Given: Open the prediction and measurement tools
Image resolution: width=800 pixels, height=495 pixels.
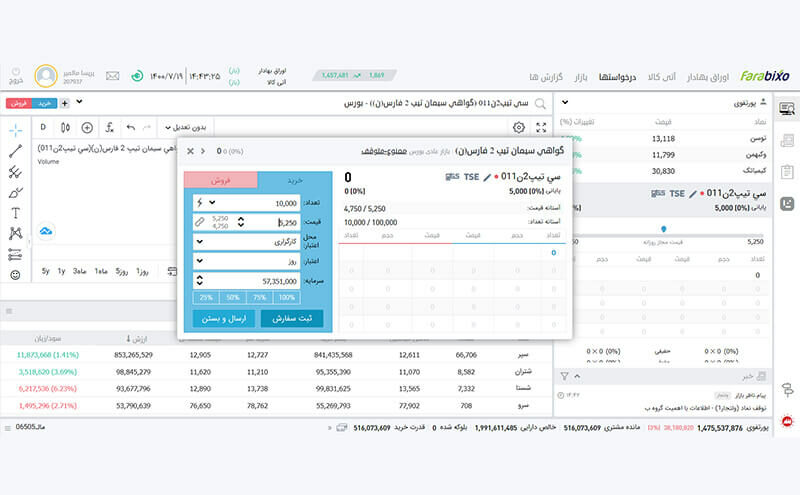Looking at the screenshot, I should click(x=15, y=254).
